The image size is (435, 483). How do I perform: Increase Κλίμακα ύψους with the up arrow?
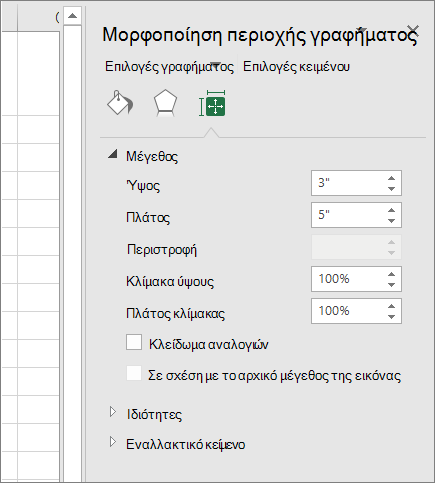coord(391,274)
